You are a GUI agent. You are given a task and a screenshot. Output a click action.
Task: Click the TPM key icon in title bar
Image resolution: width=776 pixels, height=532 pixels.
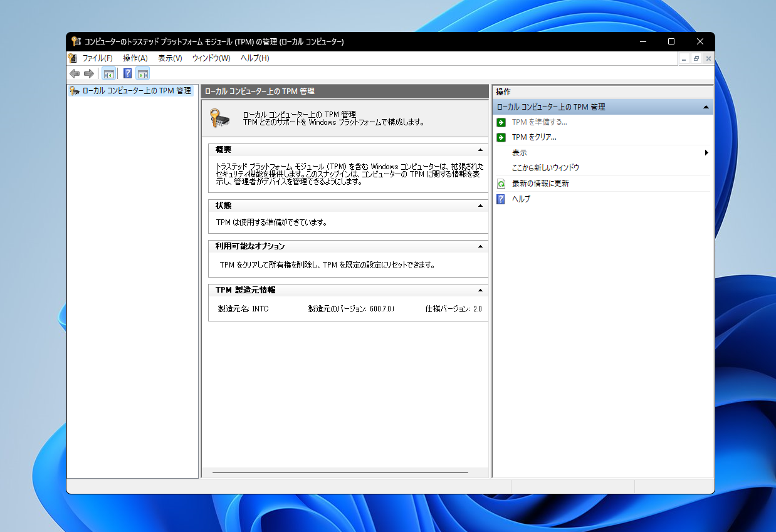pos(76,42)
